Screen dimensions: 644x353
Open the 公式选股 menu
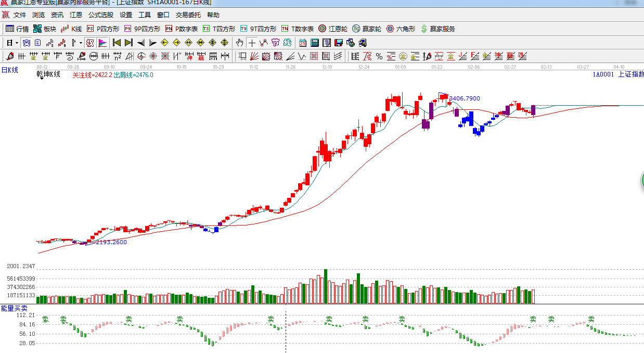pos(101,15)
